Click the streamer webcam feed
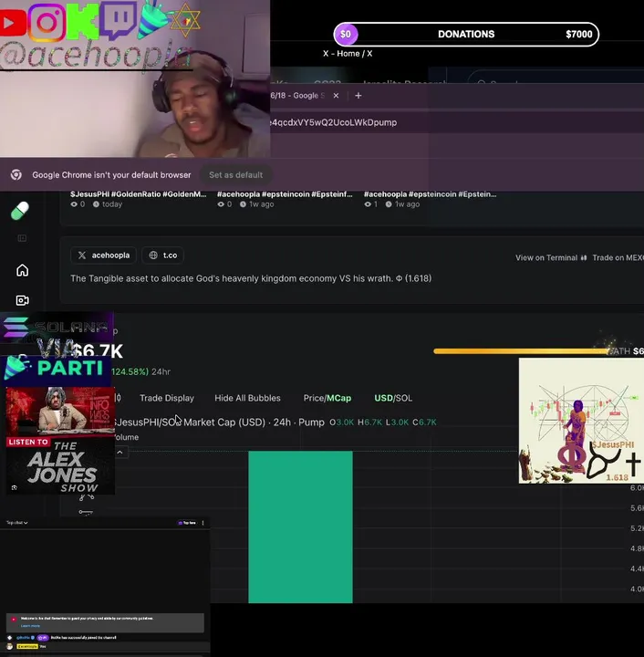The height and width of the screenshot is (657, 644). pos(135,78)
